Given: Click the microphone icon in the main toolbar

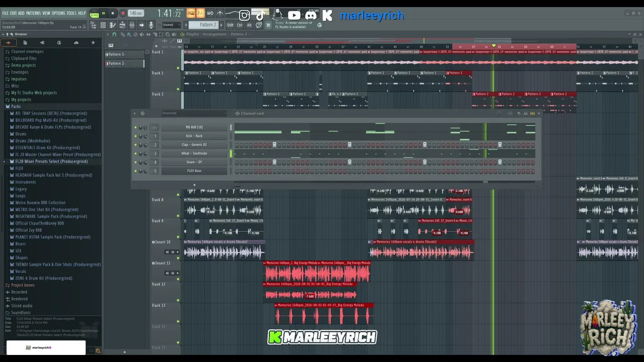Looking at the screenshot, I should point(151,25).
